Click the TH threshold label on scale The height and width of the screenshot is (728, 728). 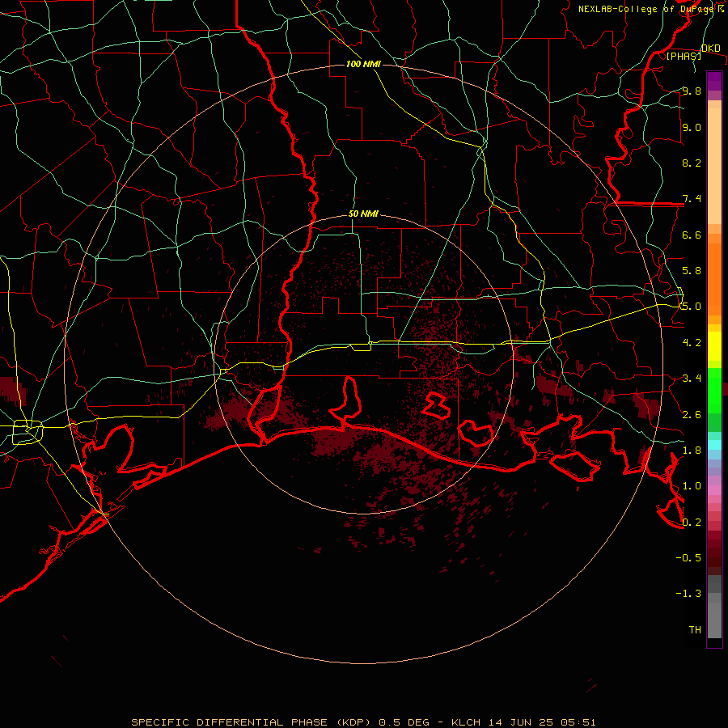(695, 629)
